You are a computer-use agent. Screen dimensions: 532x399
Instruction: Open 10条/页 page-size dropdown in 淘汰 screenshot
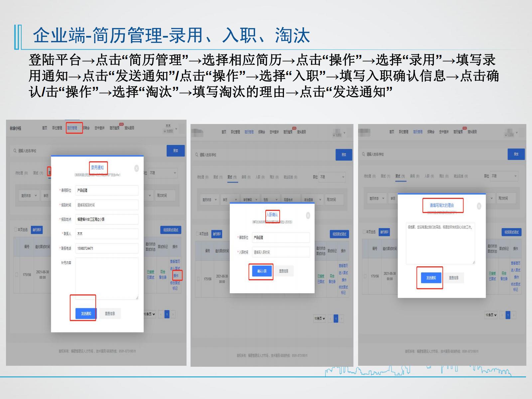pos(491,315)
